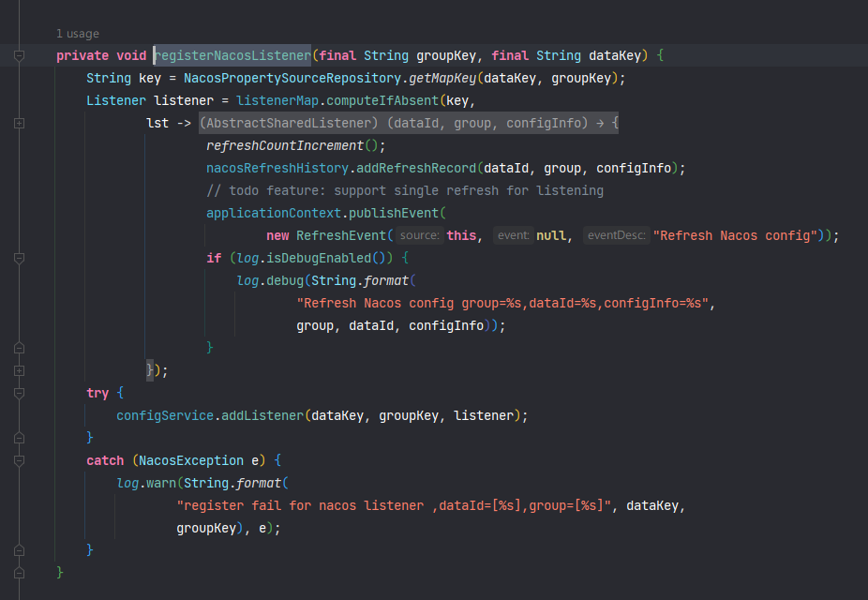The image size is (868, 600).
Task: Click the "catch" keyword
Action: click(x=105, y=461)
